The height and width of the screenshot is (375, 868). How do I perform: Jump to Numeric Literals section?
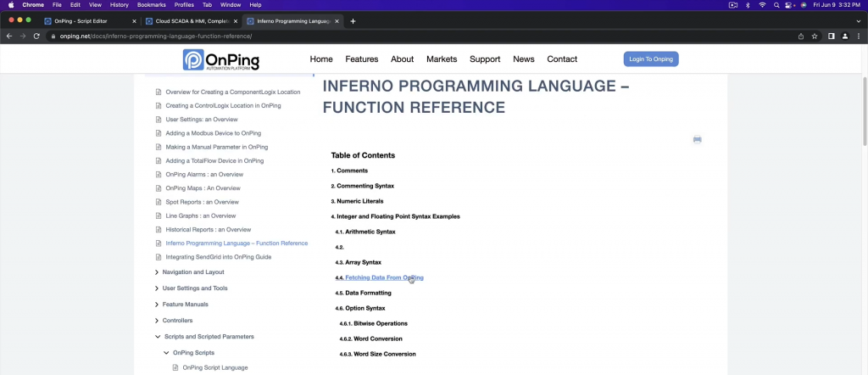[x=359, y=201]
